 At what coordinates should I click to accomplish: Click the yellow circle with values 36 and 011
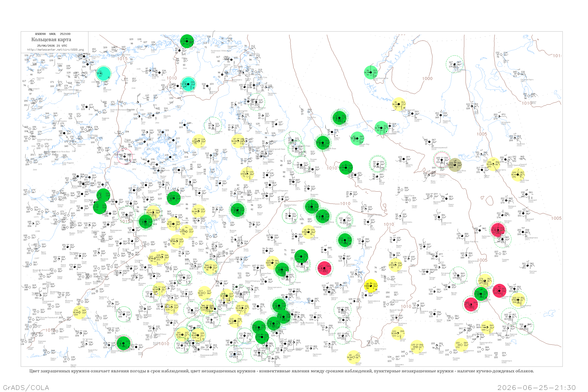(399, 104)
